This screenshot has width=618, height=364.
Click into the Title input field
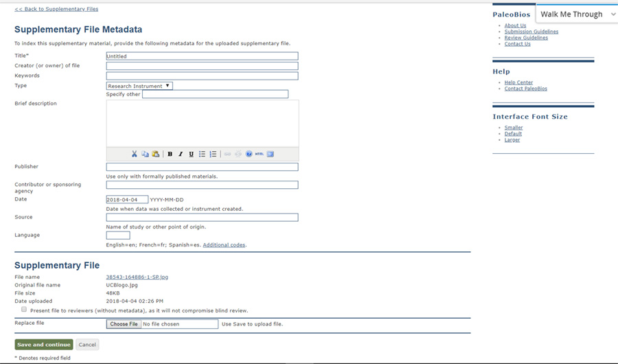pyautogui.click(x=202, y=56)
